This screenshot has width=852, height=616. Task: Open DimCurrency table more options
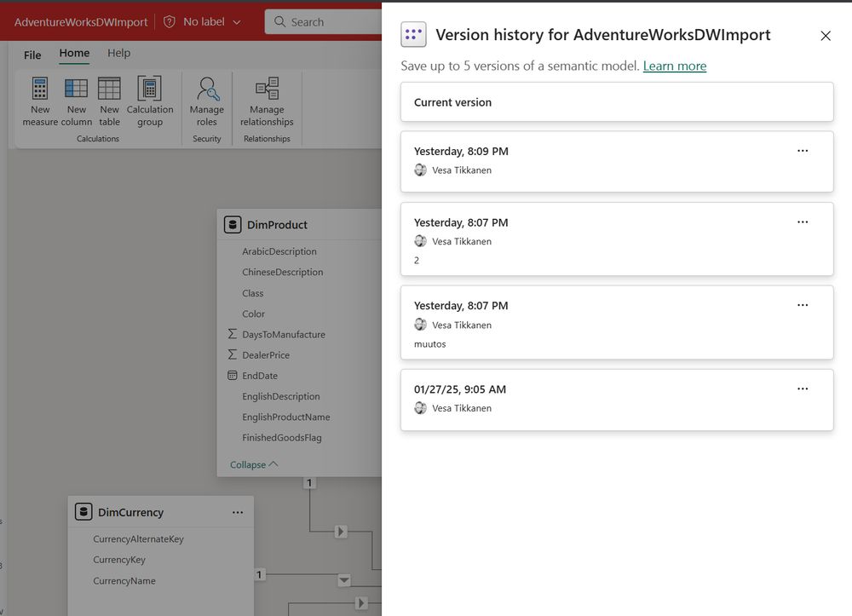click(x=238, y=512)
